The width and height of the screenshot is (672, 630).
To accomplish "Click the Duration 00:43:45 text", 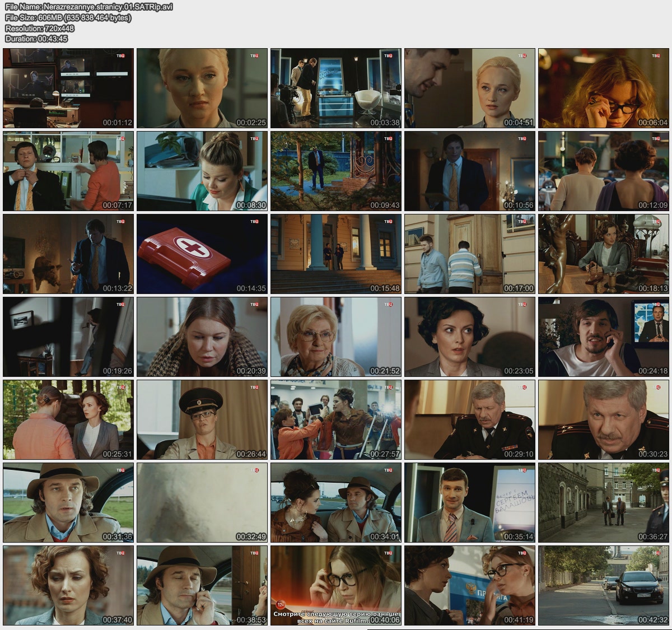I will (36, 39).
